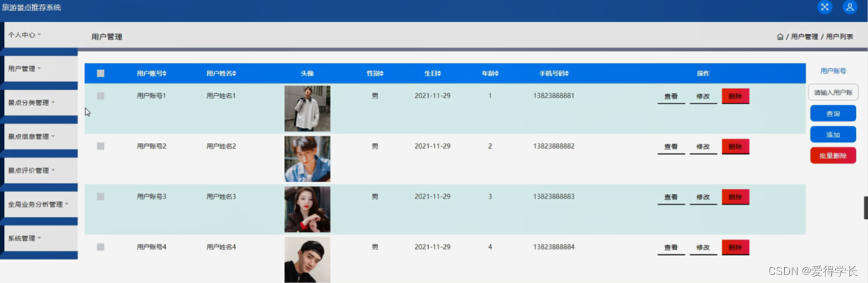Expand the 景点信息管理 sidebar menu
The width and height of the screenshot is (868, 283).
(41, 137)
